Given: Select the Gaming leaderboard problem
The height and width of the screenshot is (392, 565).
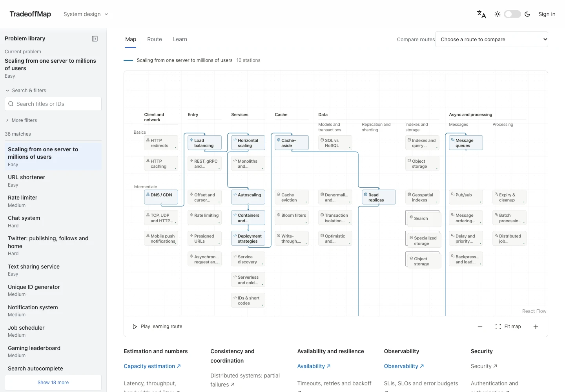Looking at the screenshot, I should [53, 351].
